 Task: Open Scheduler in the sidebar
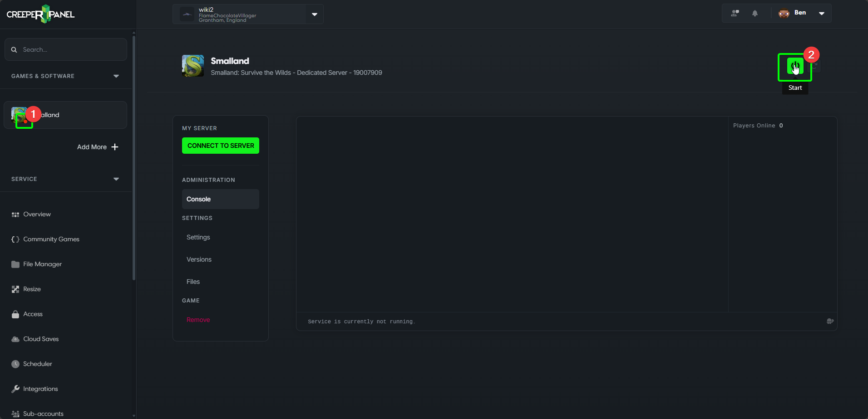point(37,364)
